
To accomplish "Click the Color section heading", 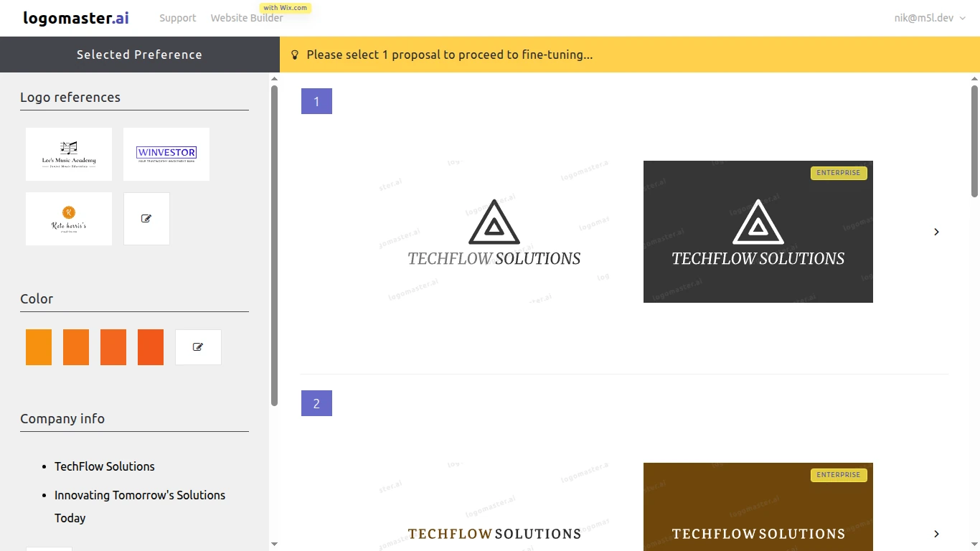I will tap(37, 298).
